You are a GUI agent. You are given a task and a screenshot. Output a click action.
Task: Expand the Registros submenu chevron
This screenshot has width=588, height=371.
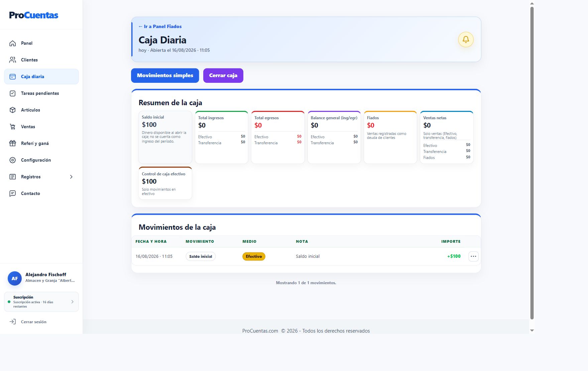point(71,177)
